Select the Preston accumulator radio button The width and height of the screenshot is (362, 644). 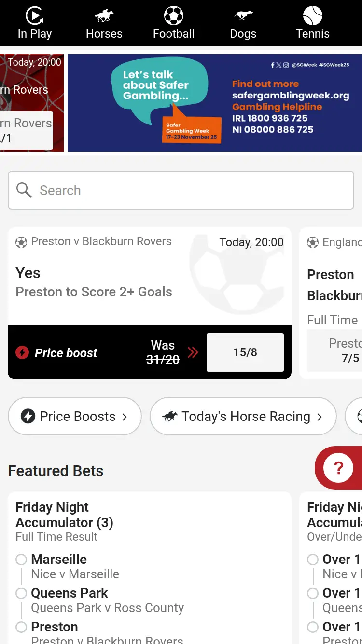pyautogui.click(x=21, y=627)
